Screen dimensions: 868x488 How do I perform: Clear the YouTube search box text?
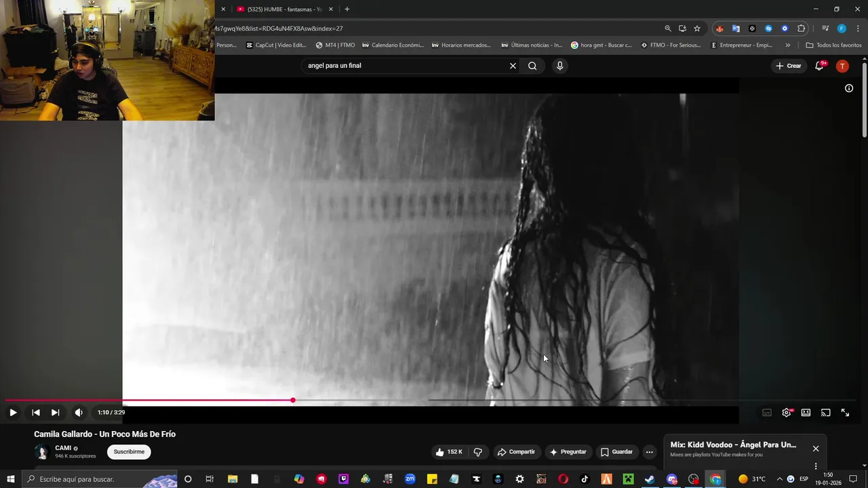513,66
